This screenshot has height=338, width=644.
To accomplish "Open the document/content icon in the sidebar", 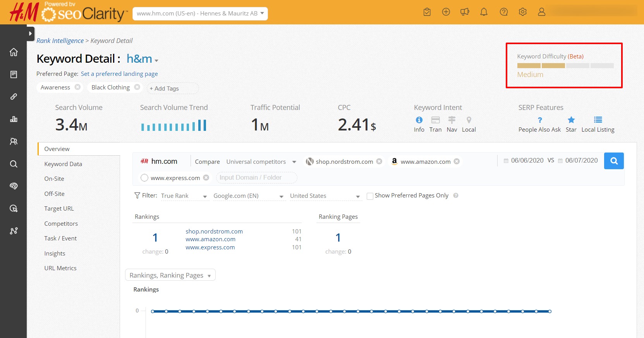I will point(14,74).
